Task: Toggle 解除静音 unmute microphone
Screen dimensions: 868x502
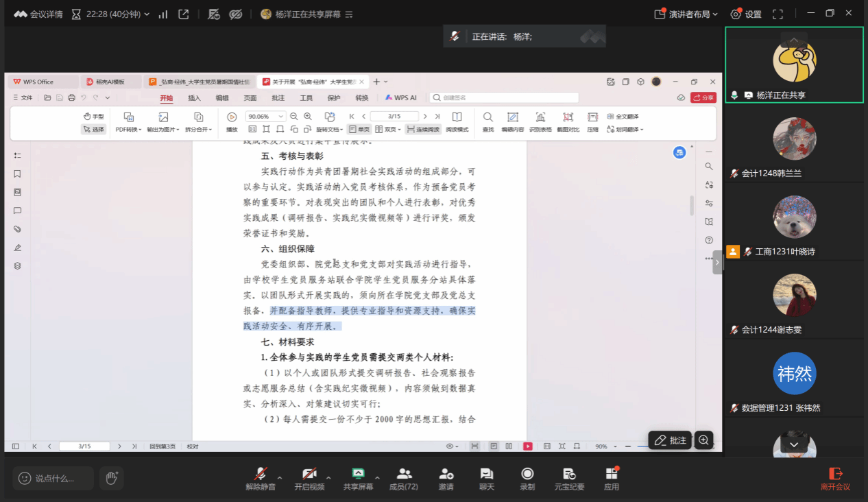Action: pyautogui.click(x=261, y=478)
